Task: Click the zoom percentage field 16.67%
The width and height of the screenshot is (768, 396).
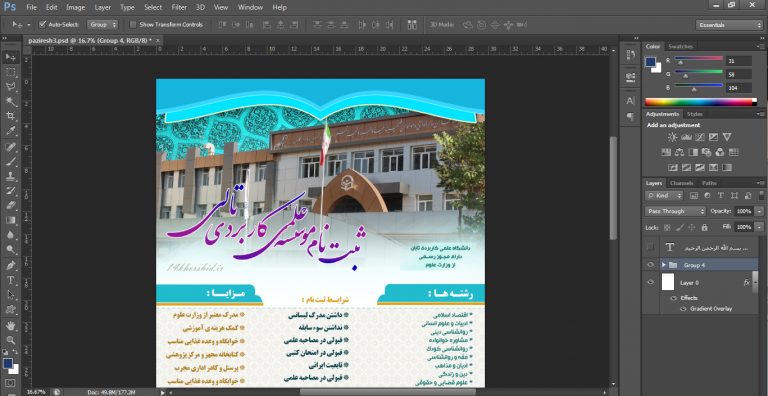Action: (x=36, y=392)
